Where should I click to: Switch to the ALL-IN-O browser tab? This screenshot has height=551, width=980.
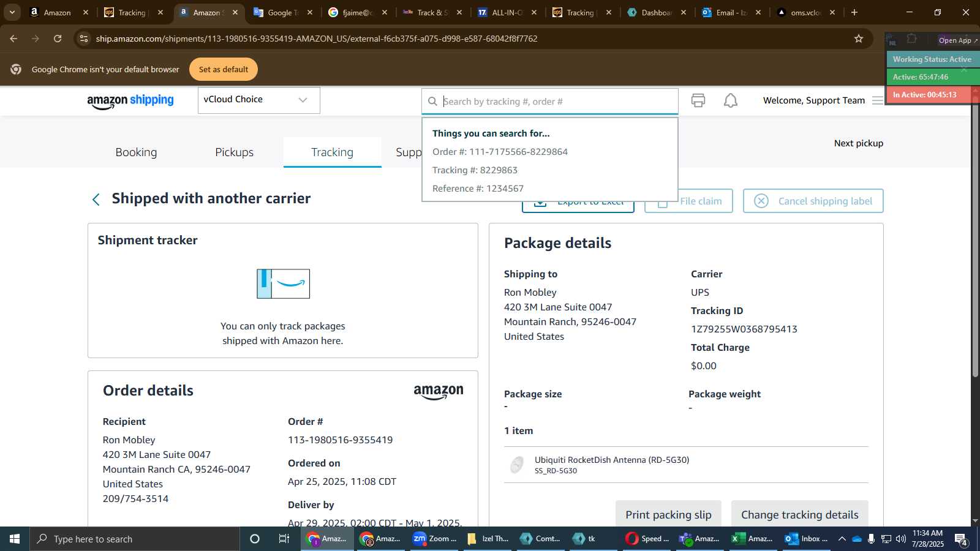(507, 12)
